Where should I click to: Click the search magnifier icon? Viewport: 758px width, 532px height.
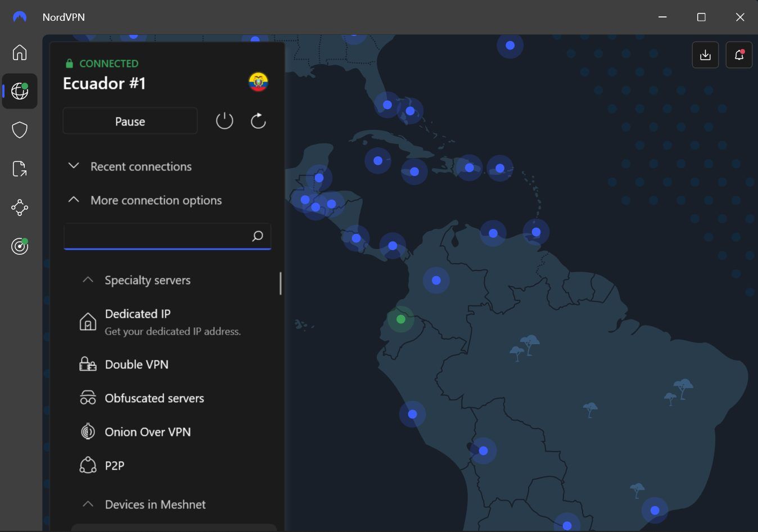(x=258, y=236)
